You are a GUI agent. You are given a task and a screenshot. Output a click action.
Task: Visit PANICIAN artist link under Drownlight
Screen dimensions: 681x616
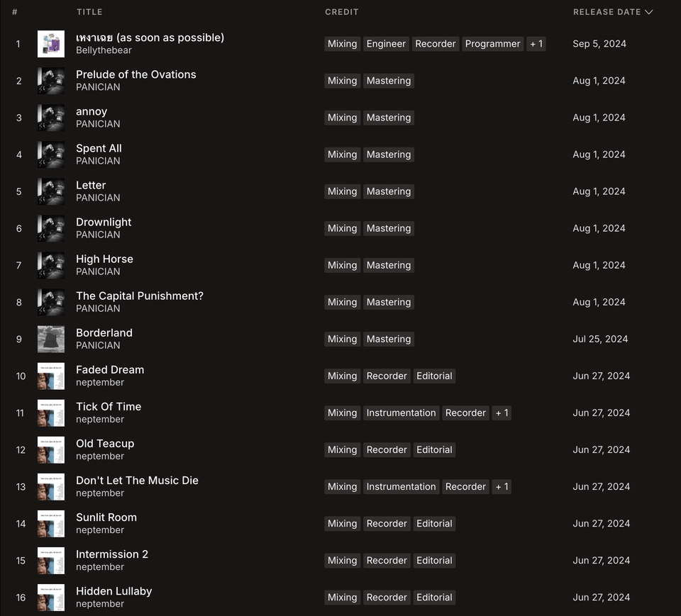tap(98, 235)
